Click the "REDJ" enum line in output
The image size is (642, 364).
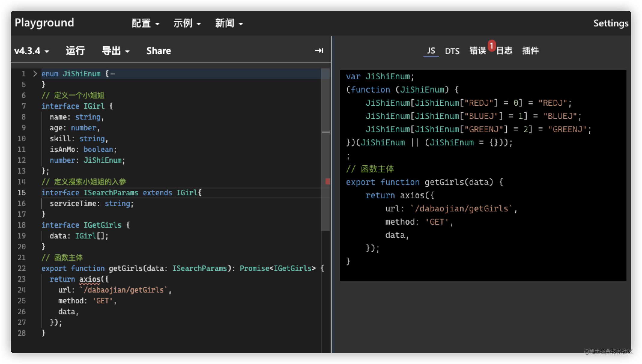coord(468,103)
